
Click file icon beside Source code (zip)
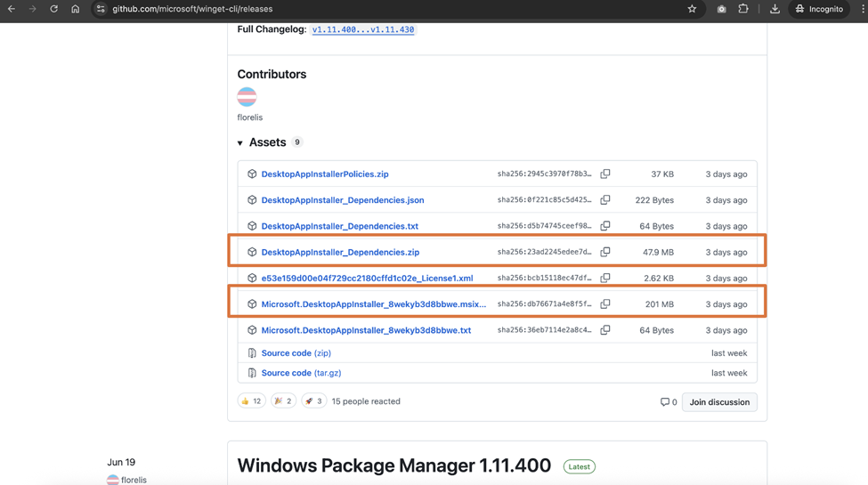click(252, 352)
